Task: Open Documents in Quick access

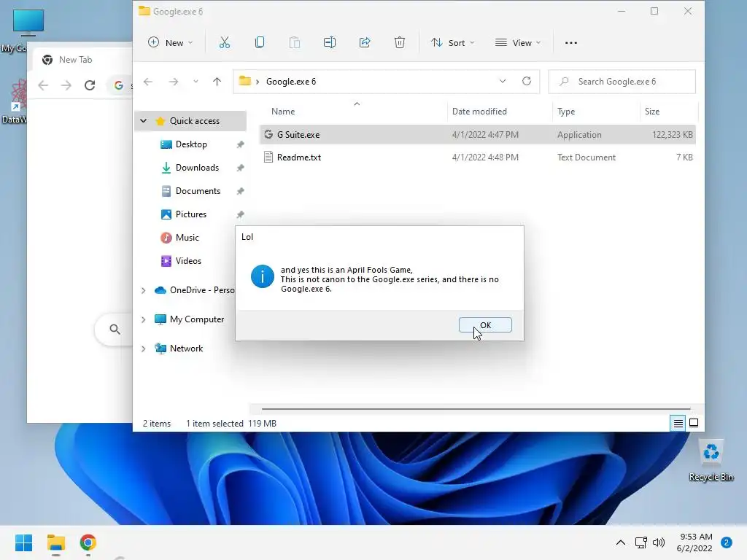Action: tap(198, 191)
